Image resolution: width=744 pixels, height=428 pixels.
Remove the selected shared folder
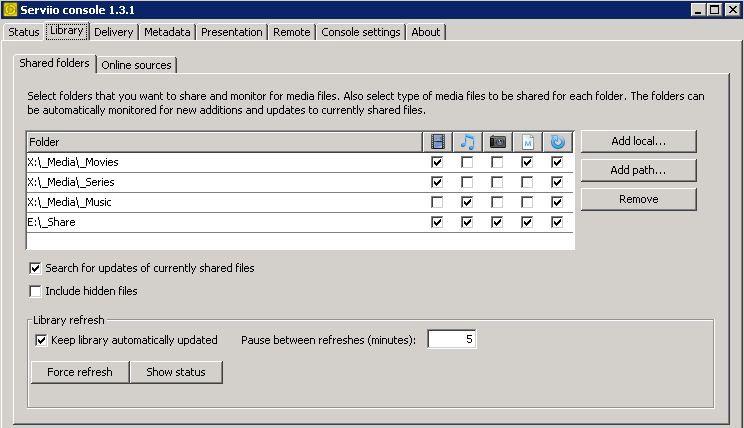(638, 199)
